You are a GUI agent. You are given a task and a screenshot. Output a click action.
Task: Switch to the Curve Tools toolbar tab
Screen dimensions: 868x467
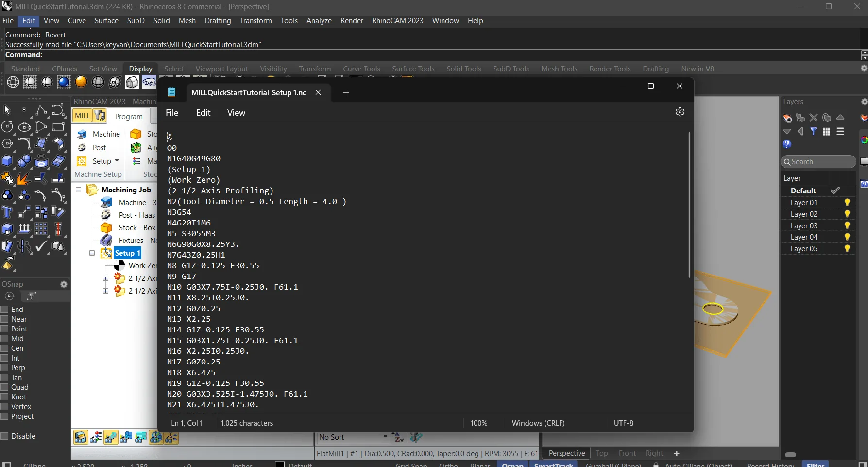[x=361, y=69]
